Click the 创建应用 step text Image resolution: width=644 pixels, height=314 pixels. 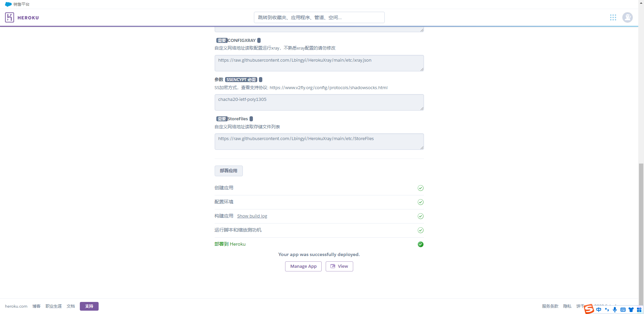pyautogui.click(x=224, y=188)
